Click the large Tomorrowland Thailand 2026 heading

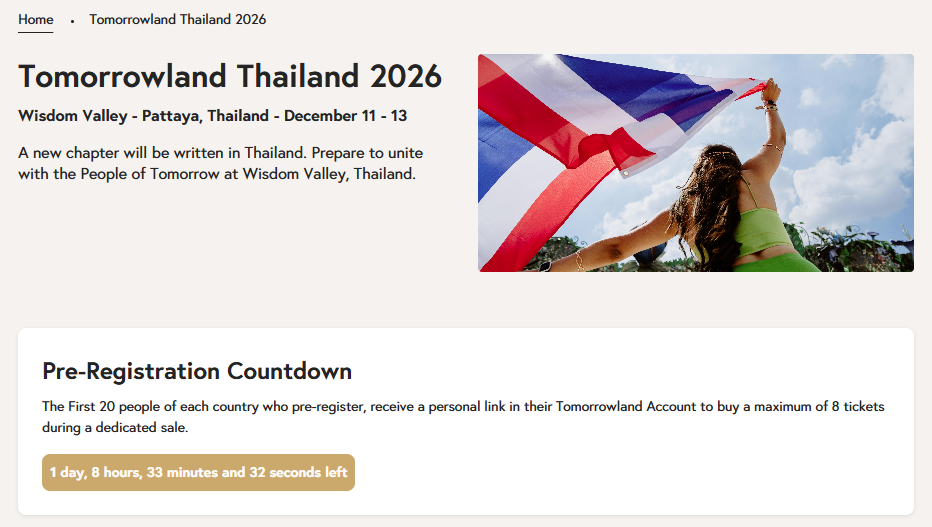pos(230,76)
